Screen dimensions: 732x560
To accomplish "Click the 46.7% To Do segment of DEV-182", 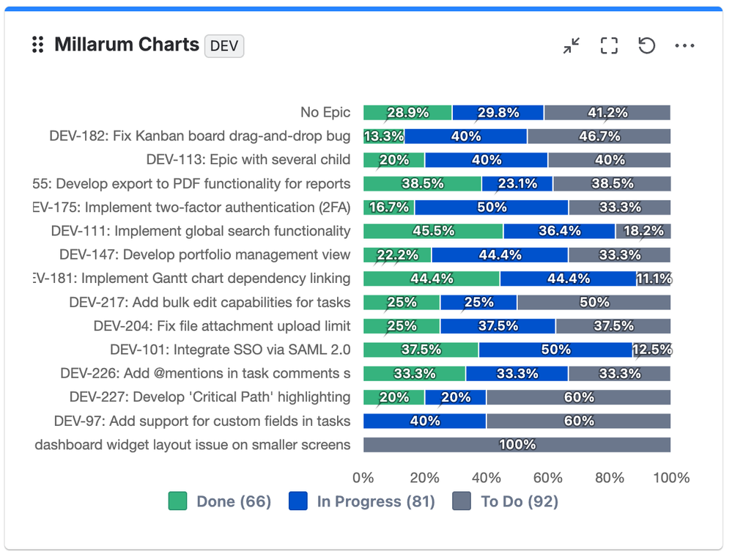I will 599,136.
